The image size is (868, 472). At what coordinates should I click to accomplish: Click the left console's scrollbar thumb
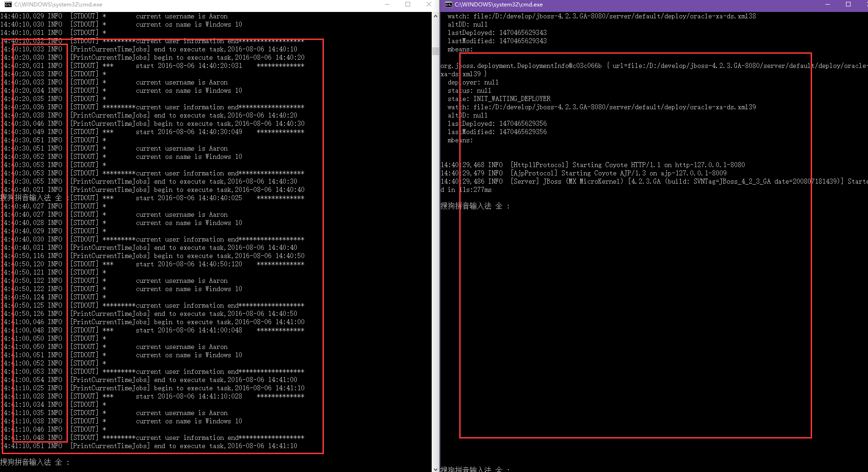tap(435, 51)
